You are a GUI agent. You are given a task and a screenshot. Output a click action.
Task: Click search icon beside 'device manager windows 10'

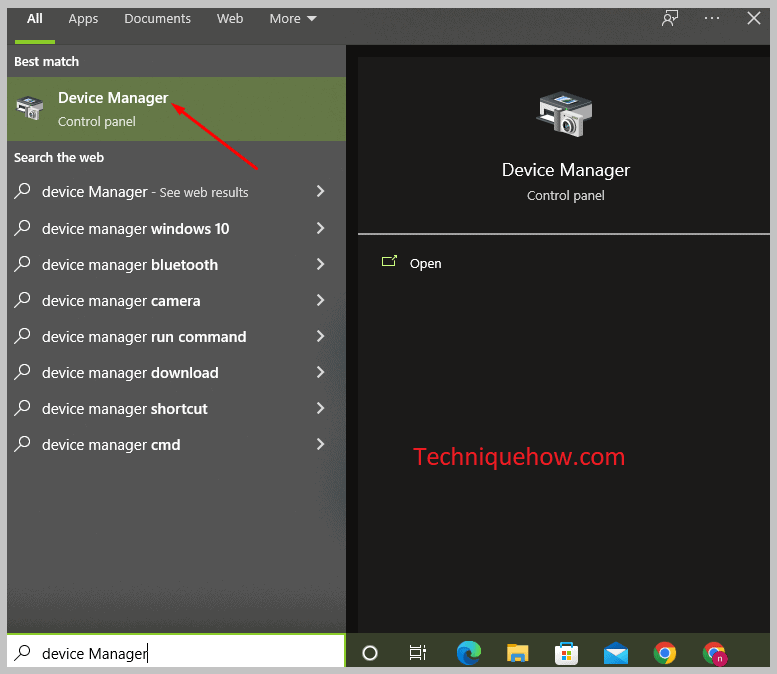[x=22, y=227]
